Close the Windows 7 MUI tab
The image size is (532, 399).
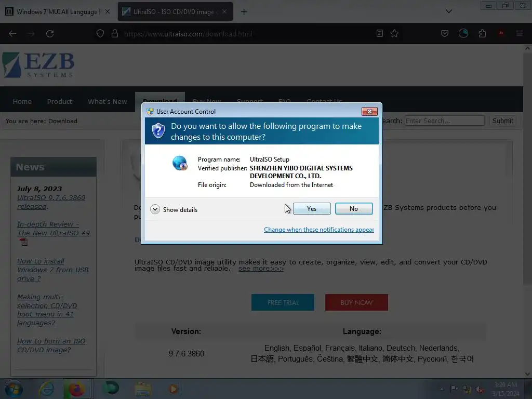point(107,11)
